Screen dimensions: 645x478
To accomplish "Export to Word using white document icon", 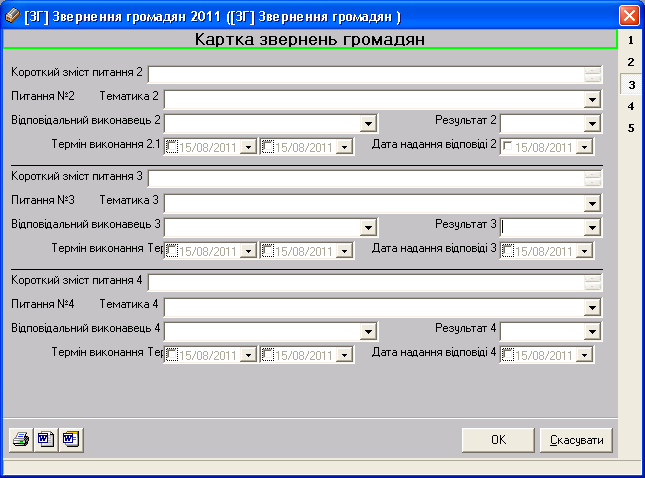I will click(46, 440).
